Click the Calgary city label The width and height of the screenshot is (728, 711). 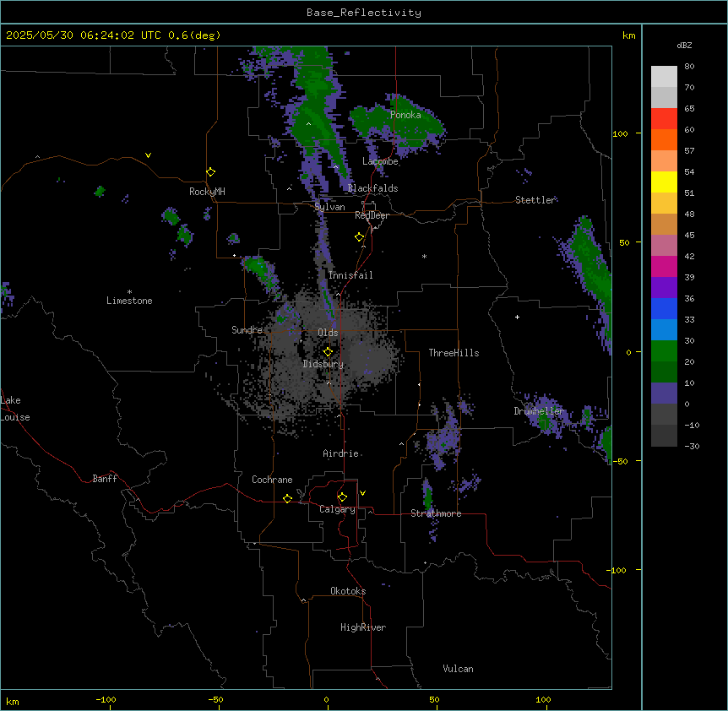[x=337, y=509]
